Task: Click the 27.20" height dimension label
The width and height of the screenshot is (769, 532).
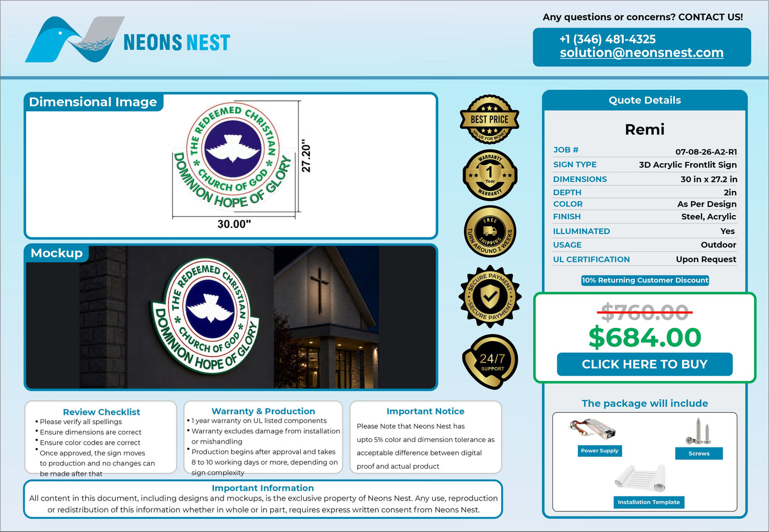Action: point(306,156)
